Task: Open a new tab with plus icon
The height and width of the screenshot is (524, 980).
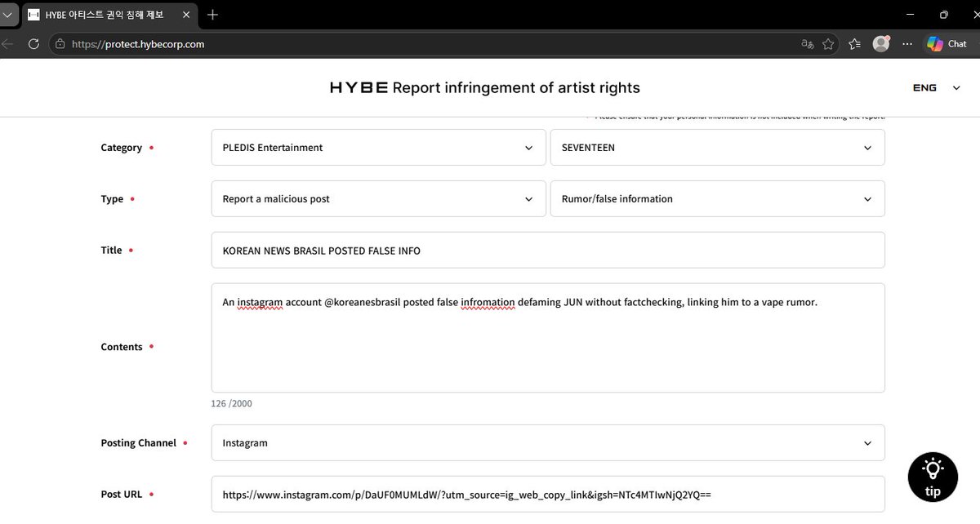Action: tap(213, 15)
